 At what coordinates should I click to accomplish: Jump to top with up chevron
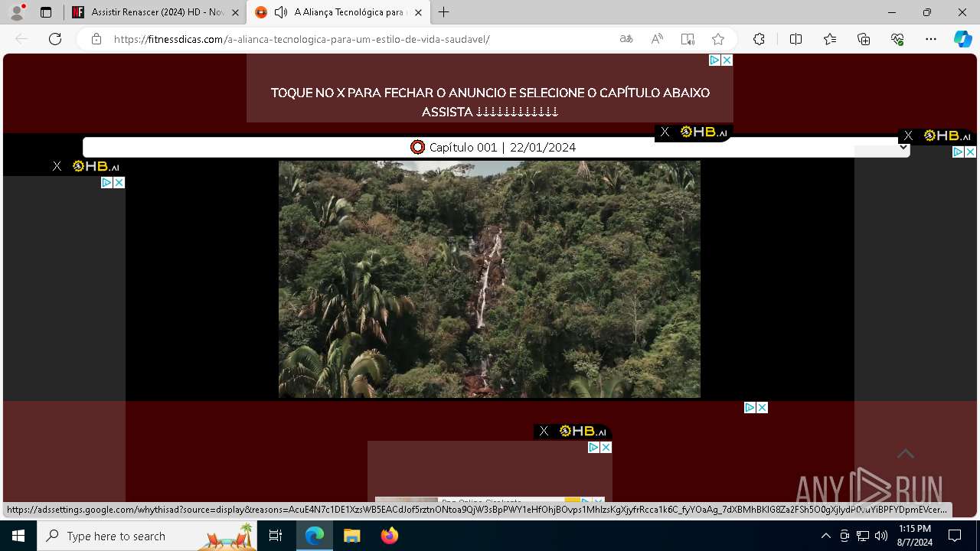pos(906,454)
